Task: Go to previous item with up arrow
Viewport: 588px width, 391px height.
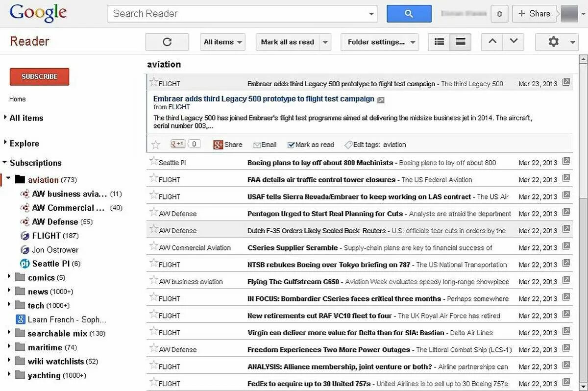Action: pyautogui.click(x=492, y=42)
